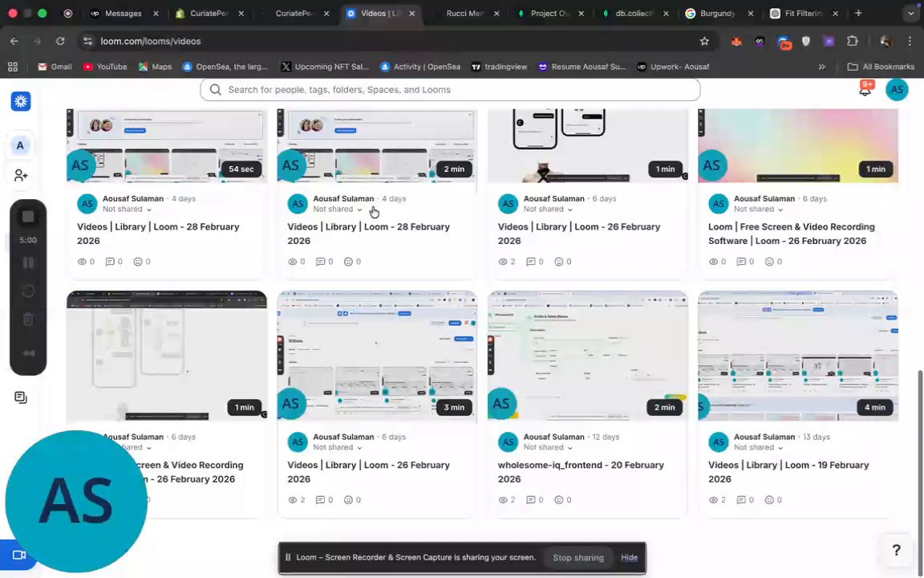Click 'Stop sharing' in the screen sharing bar

[578, 557]
